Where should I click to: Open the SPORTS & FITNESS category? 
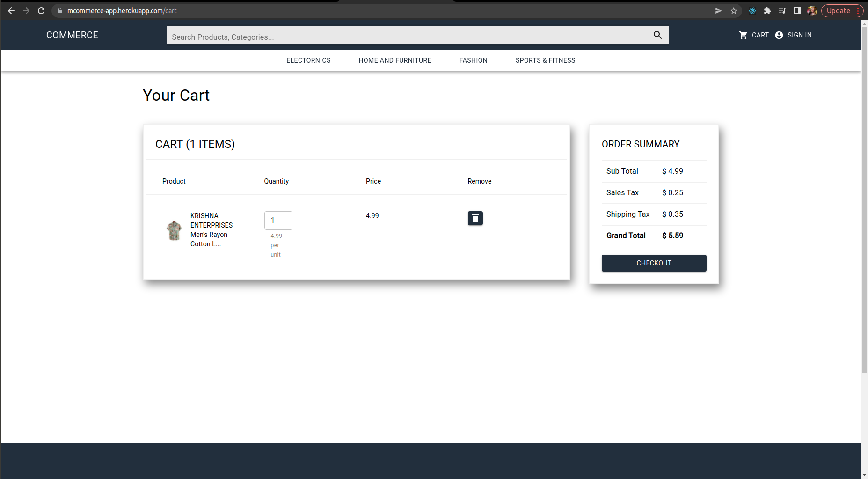point(545,60)
